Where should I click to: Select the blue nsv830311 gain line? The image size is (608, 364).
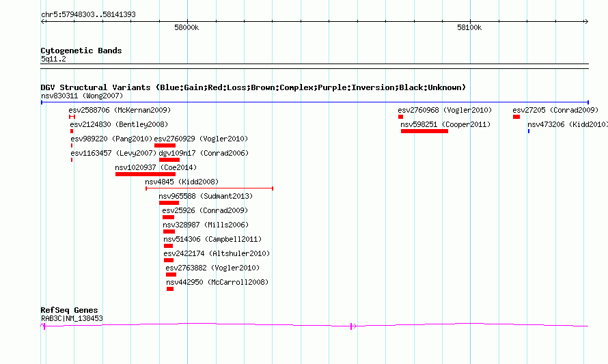coord(315,102)
